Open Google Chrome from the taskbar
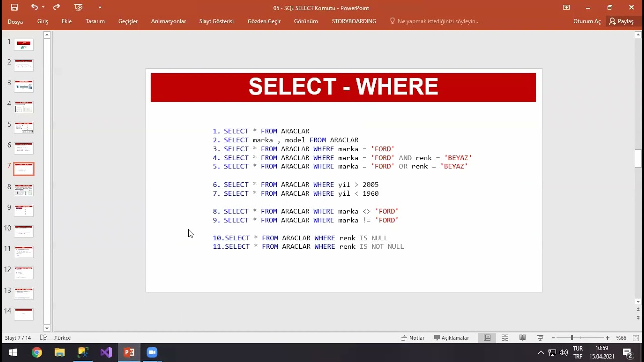Screen dimensions: 644x362 click(x=36, y=352)
